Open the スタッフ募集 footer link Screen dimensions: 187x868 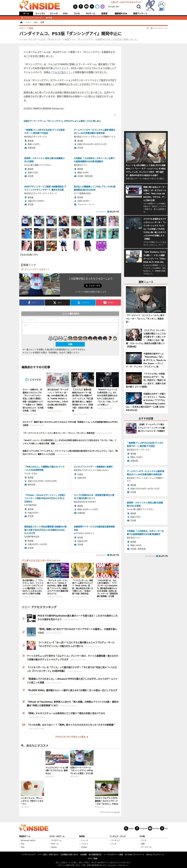[92, 858]
